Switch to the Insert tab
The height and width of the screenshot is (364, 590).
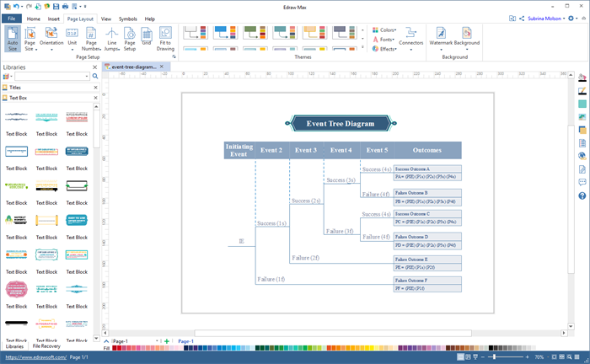tap(53, 19)
